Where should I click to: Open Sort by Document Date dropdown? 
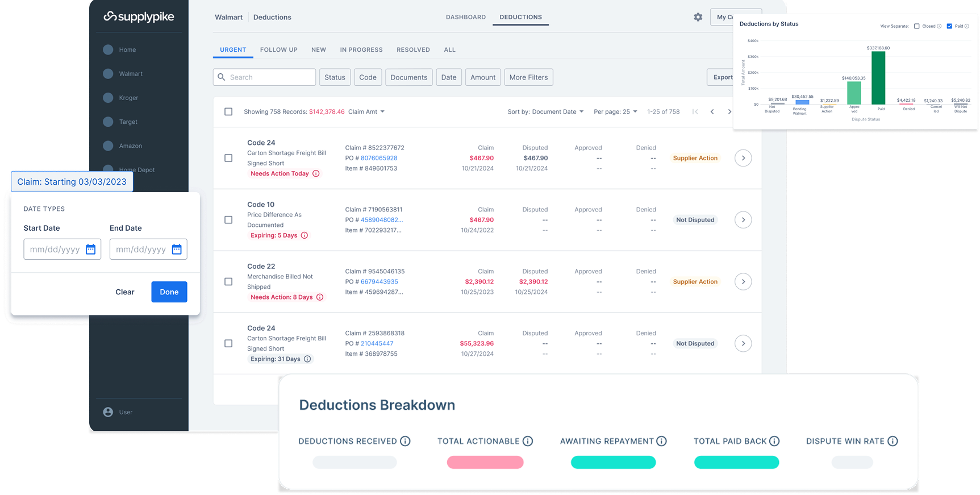(x=545, y=112)
